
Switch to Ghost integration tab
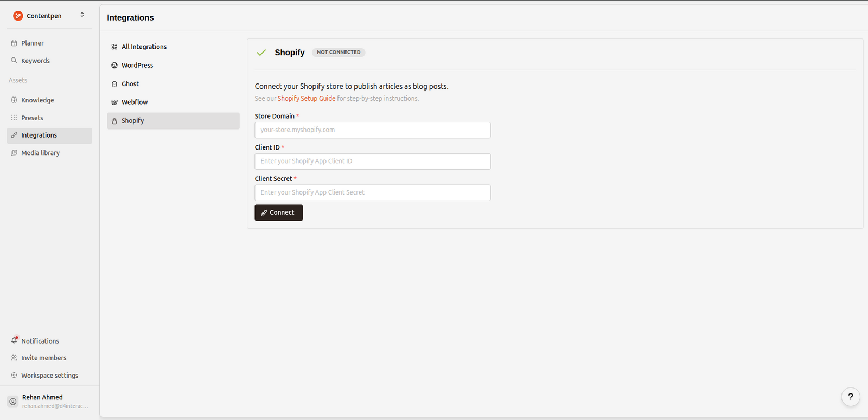tap(130, 84)
